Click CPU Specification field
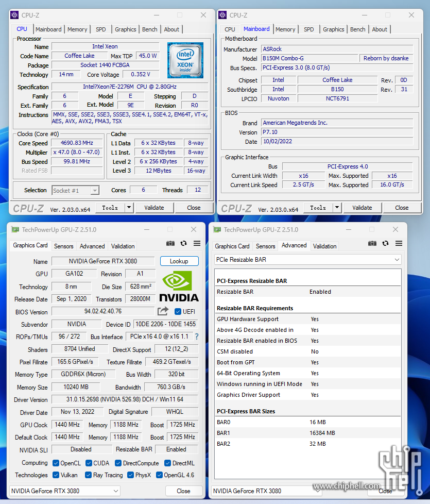Image resolution: width=430 pixels, height=504 pixels. 130,87
